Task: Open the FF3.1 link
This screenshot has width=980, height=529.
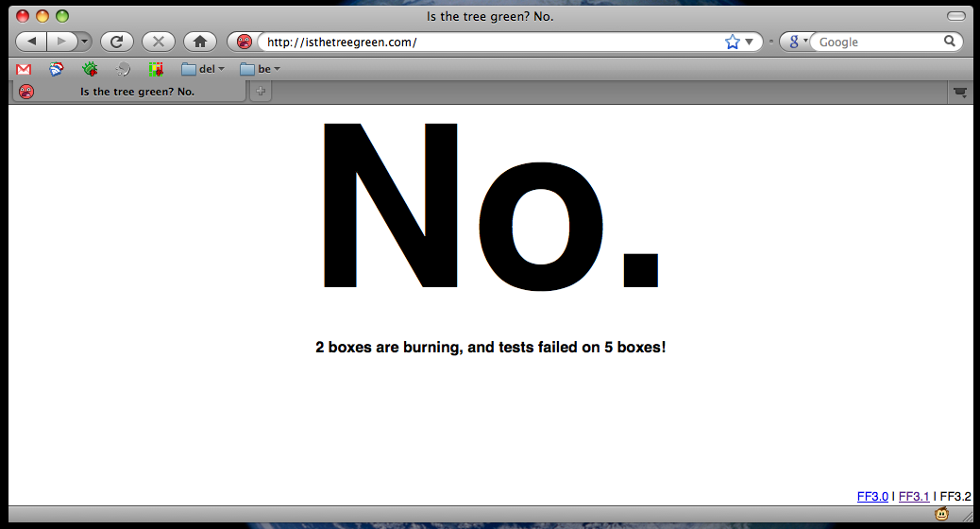Action: pyautogui.click(x=914, y=496)
